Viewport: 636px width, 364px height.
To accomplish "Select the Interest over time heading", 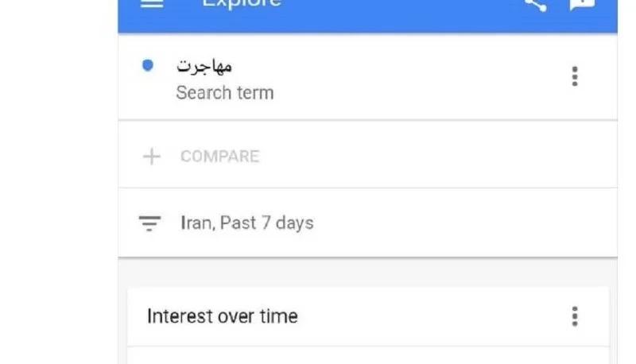I will [x=223, y=316].
